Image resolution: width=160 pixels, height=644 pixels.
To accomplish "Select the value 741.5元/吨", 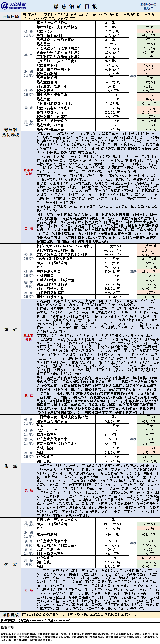I will (x=112, y=421).
